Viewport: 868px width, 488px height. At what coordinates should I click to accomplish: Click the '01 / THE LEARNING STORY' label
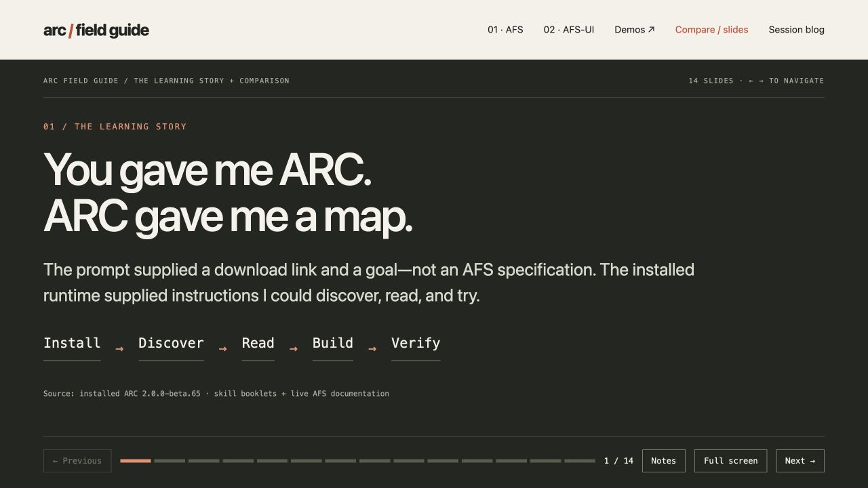click(x=115, y=127)
